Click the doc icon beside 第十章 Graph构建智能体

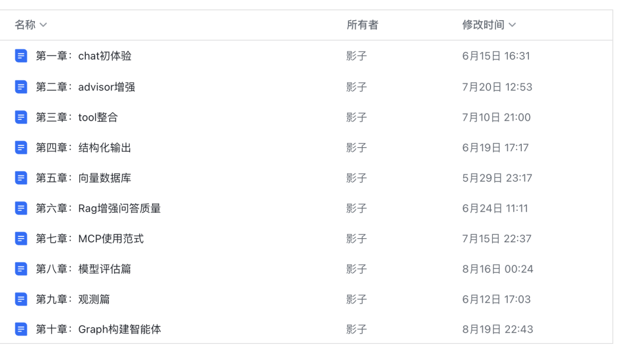pyautogui.click(x=21, y=329)
